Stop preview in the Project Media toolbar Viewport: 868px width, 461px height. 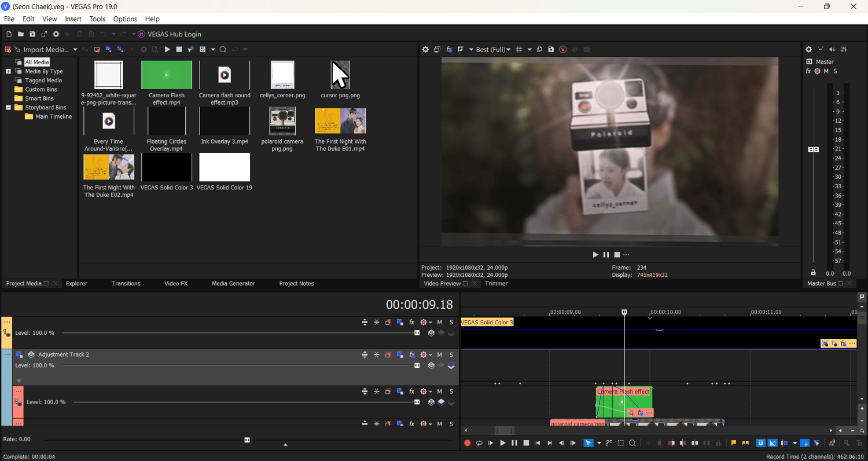coord(179,50)
